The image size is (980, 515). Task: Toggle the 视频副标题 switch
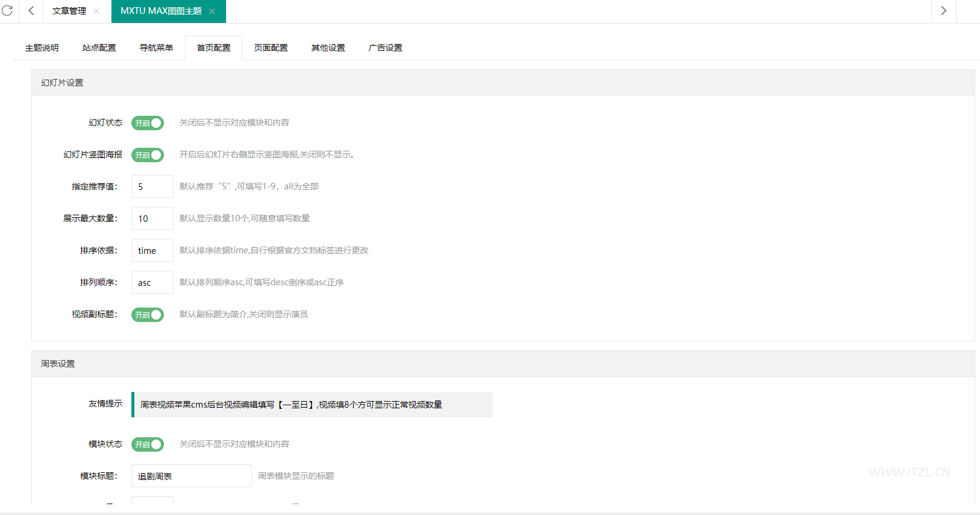148,315
